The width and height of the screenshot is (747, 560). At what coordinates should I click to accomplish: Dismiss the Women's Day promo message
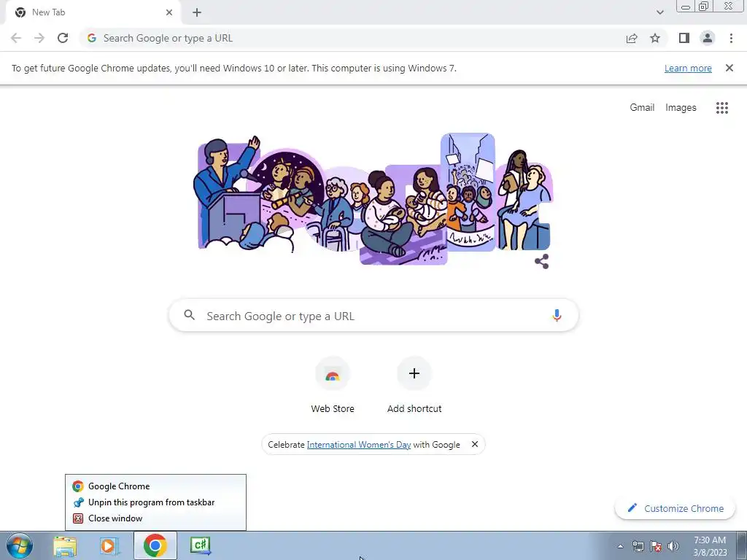click(x=474, y=444)
